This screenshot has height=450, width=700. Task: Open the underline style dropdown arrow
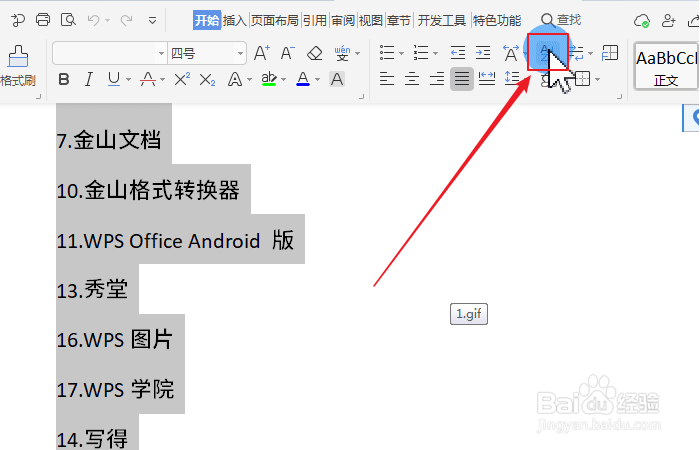[129, 80]
